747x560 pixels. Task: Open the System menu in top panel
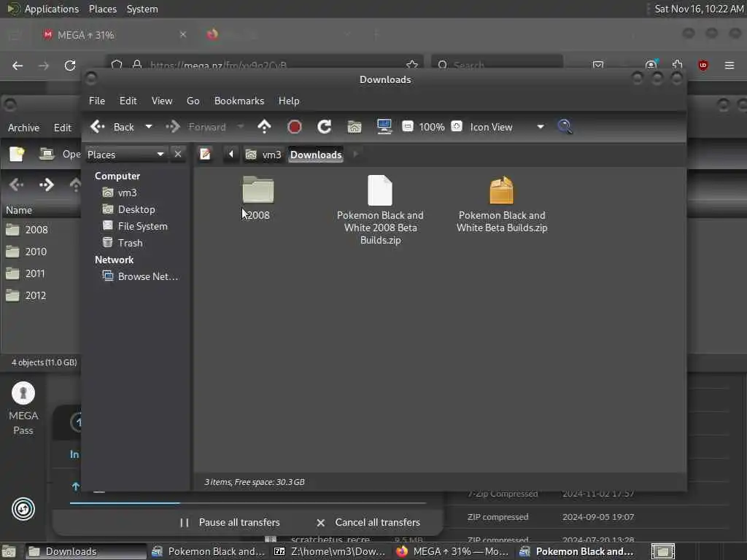pyautogui.click(x=142, y=9)
